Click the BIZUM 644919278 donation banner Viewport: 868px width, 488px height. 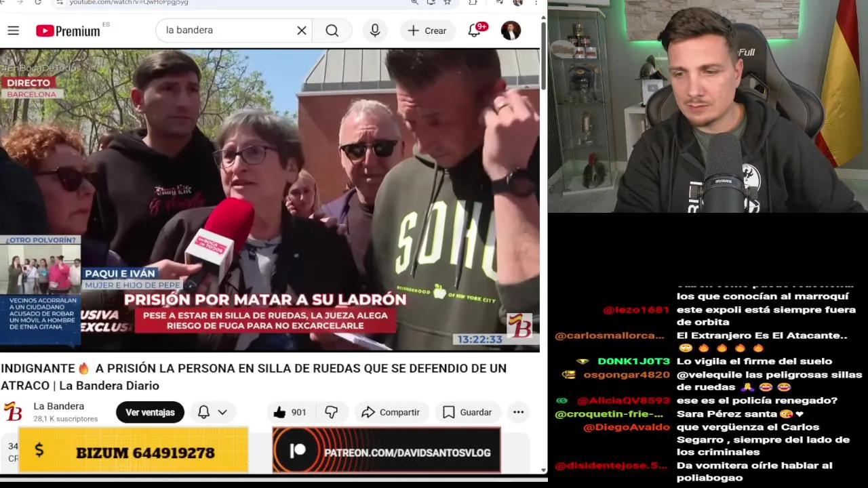point(134,450)
